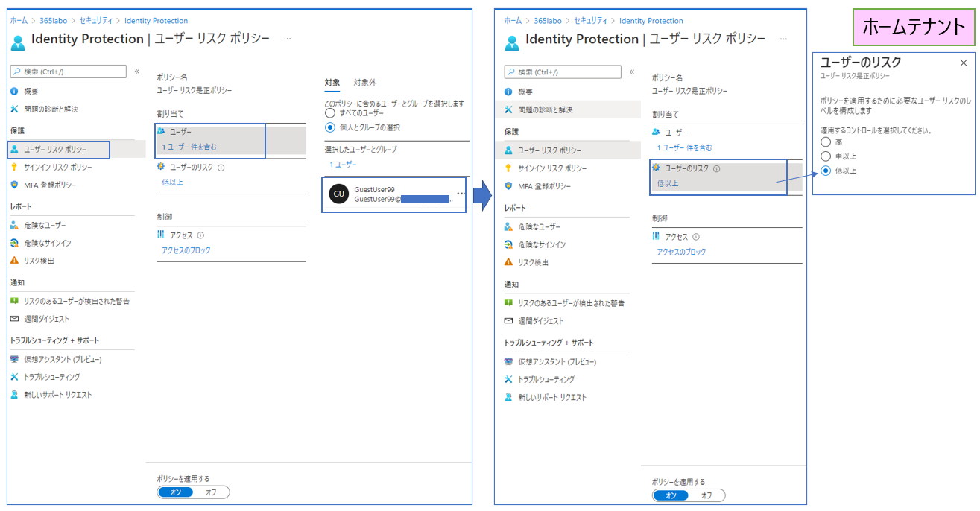Select 低以上 risk level radio button
This screenshot has width=980, height=511.
(826, 171)
